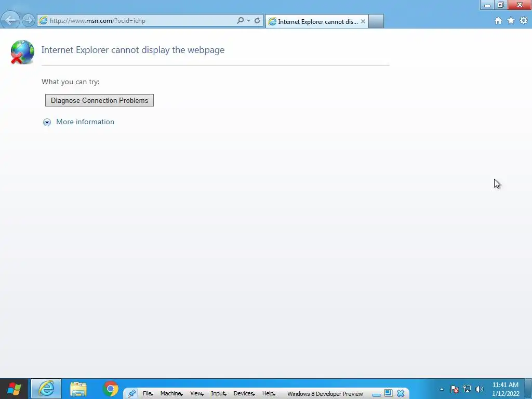Click the More information link text
Screen dimensions: 532x399
(x=85, y=122)
